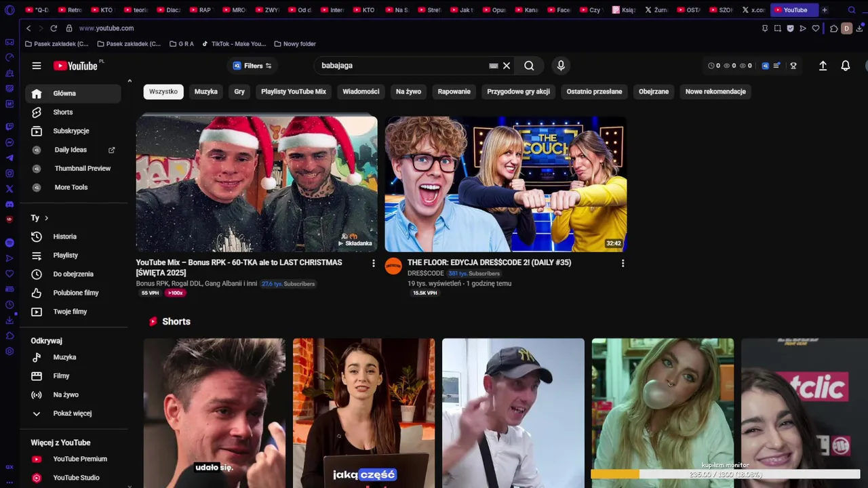Image resolution: width=868 pixels, height=488 pixels.
Task: Click the search magnifier button
Action: (x=529, y=66)
